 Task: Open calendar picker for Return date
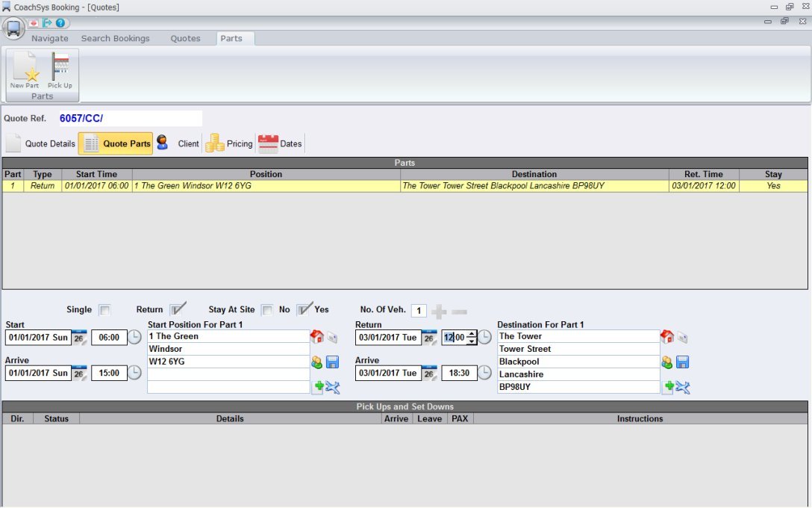tap(429, 338)
